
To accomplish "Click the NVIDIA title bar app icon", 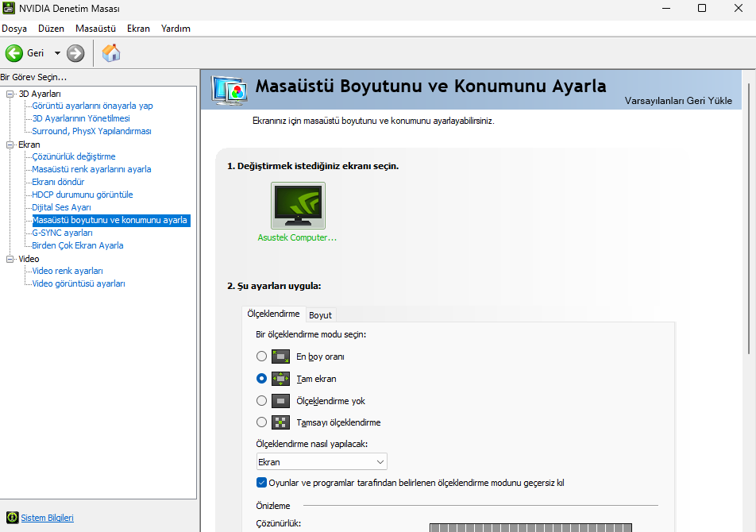I will (x=9, y=9).
